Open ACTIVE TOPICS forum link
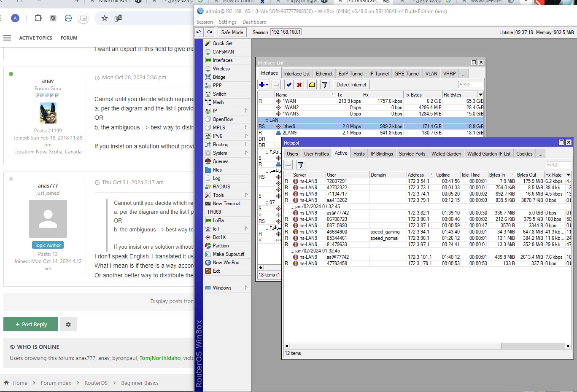Image resolution: width=577 pixels, height=392 pixels. [x=35, y=38]
